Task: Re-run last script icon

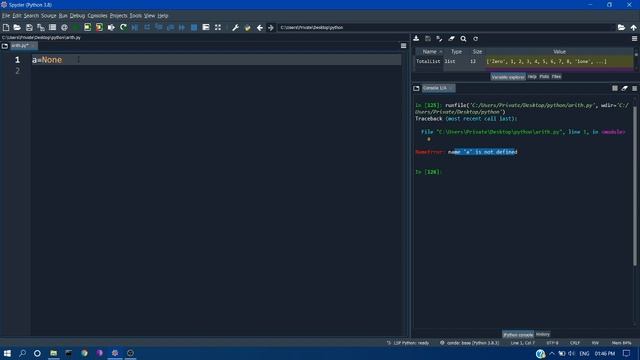Action: 123,27
